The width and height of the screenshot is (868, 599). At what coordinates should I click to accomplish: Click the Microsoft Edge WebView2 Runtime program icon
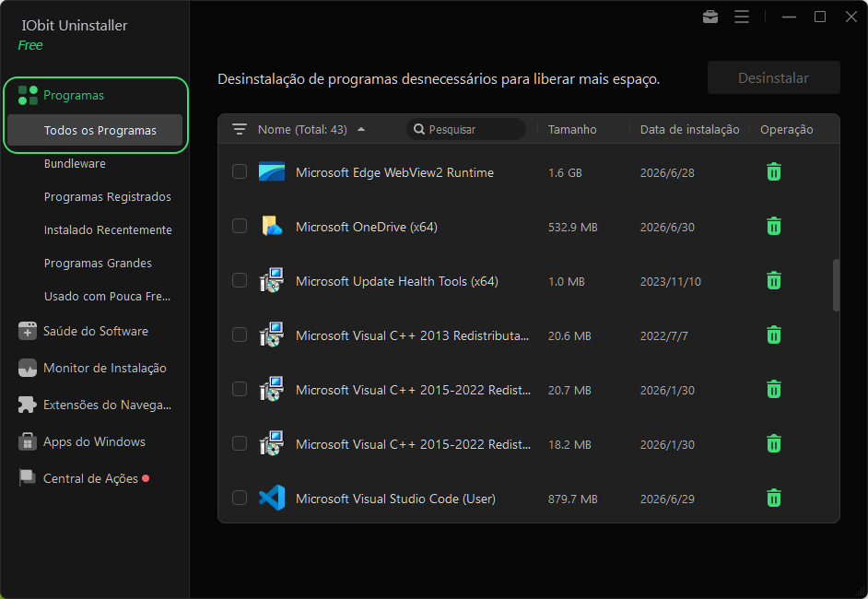pos(272,172)
